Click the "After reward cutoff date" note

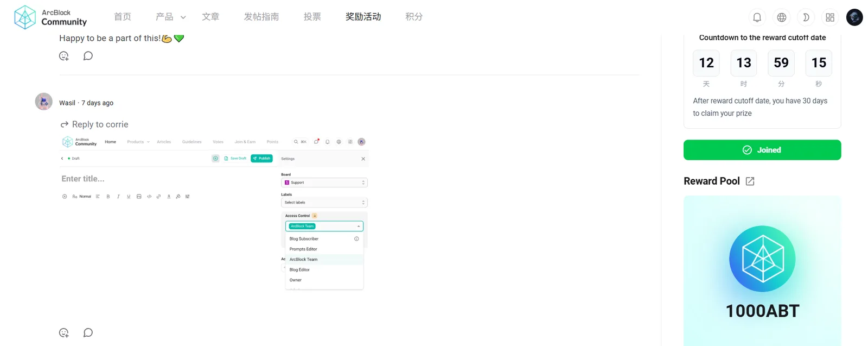pyautogui.click(x=760, y=107)
